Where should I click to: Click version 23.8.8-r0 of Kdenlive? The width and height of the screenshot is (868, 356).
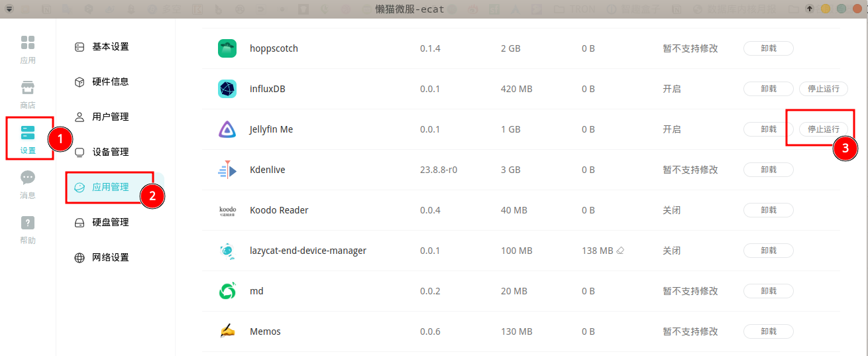[x=439, y=170]
